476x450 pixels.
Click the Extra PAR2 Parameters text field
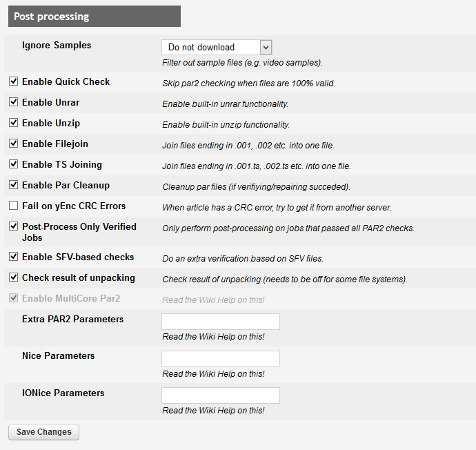click(x=220, y=322)
